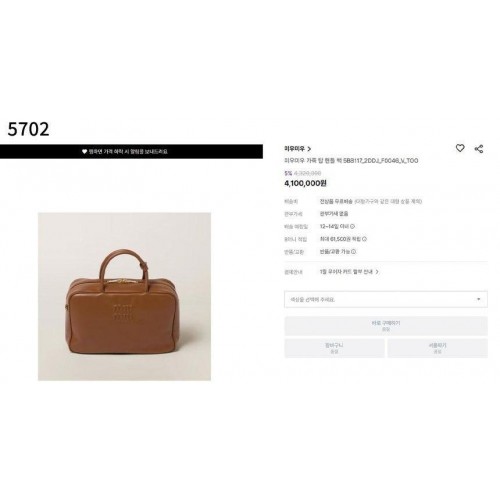The width and height of the screenshot is (500, 500).
Task: Expand the color selection dropdown
Action: (386, 299)
